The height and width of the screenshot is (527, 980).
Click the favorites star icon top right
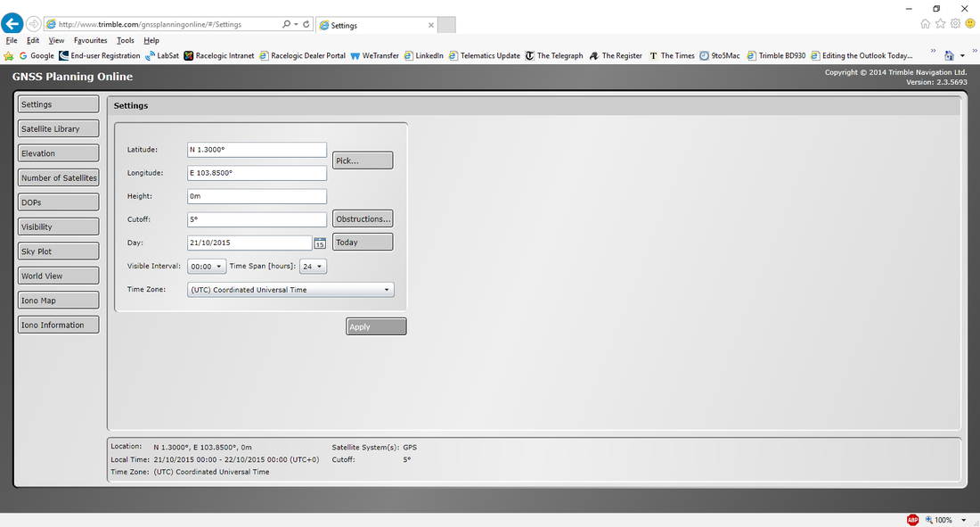coord(940,24)
